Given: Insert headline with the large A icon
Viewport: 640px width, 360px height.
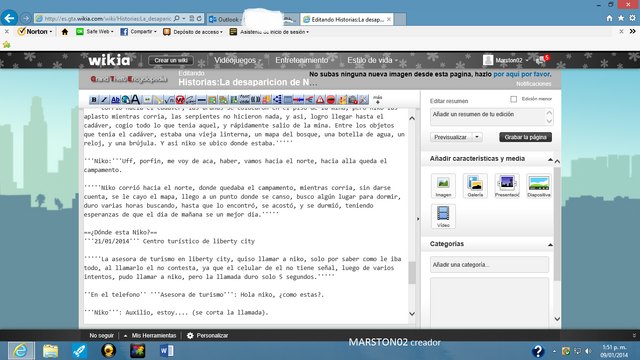Looking at the screenshot, I should [x=136, y=100].
